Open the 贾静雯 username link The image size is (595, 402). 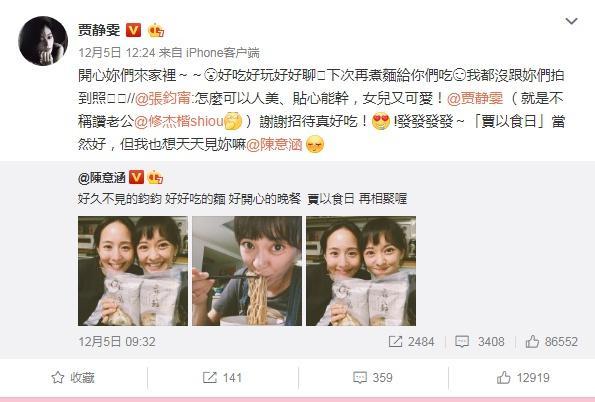point(99,30)
